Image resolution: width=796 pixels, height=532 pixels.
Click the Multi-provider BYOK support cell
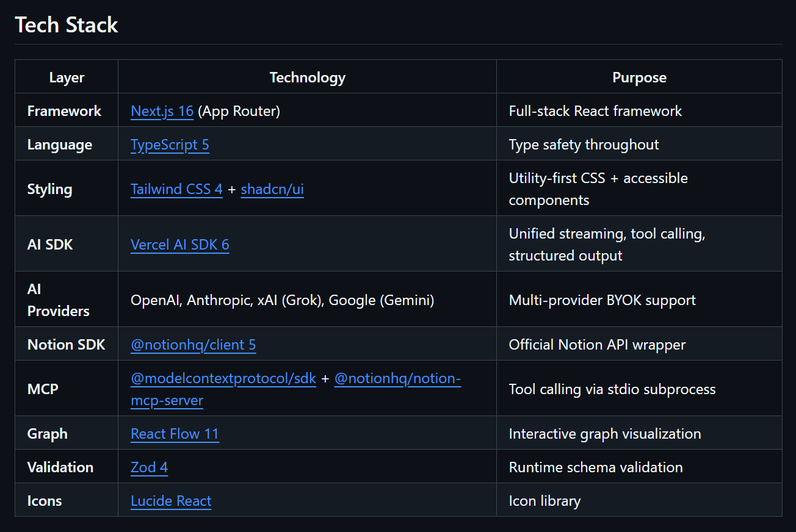[602, 300]
